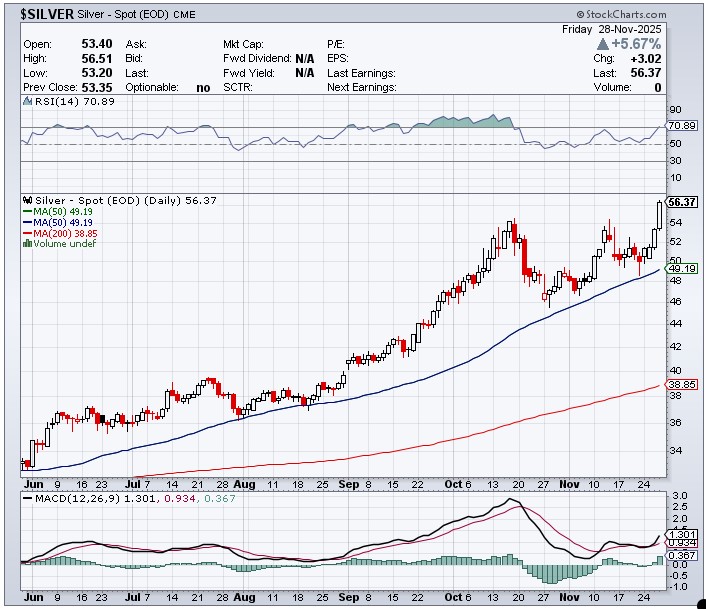706x609 pixels.
Task: Click the date Friday 28-Nov-2025
Action: (x=629, y=30)
